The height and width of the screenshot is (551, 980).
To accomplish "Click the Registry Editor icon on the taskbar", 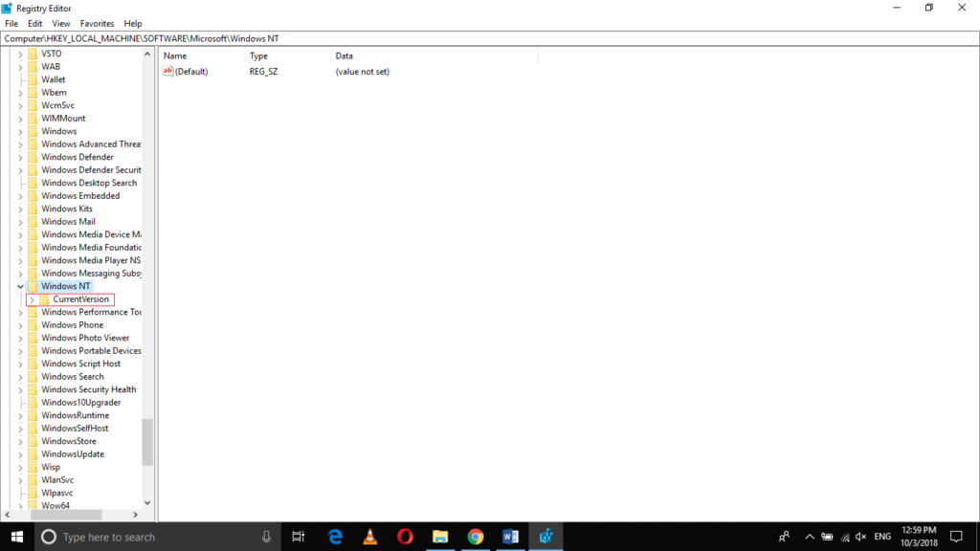I will pos(546,536).
